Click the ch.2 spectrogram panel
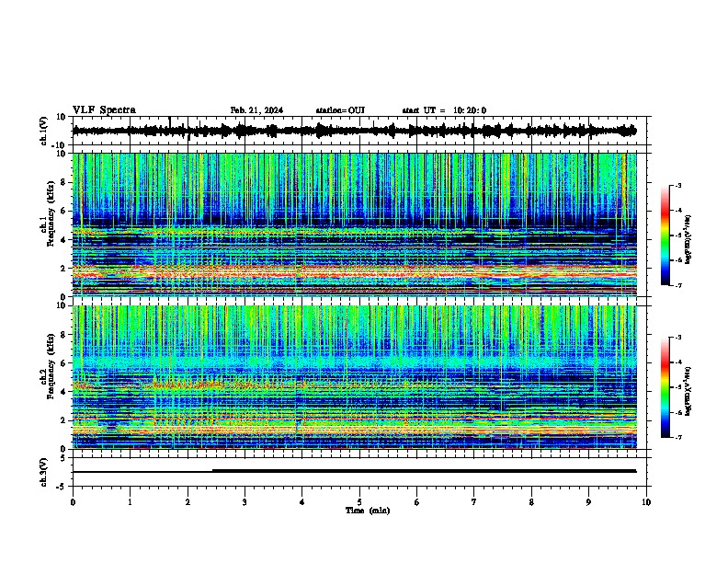The image size is (728, 563). (x=354, y=377)
